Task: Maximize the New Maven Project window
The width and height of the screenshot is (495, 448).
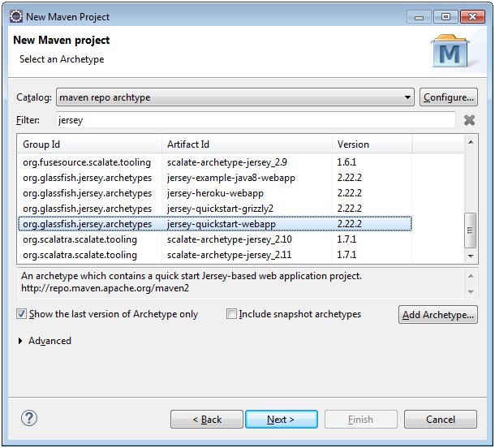Action: coord(445,17)
